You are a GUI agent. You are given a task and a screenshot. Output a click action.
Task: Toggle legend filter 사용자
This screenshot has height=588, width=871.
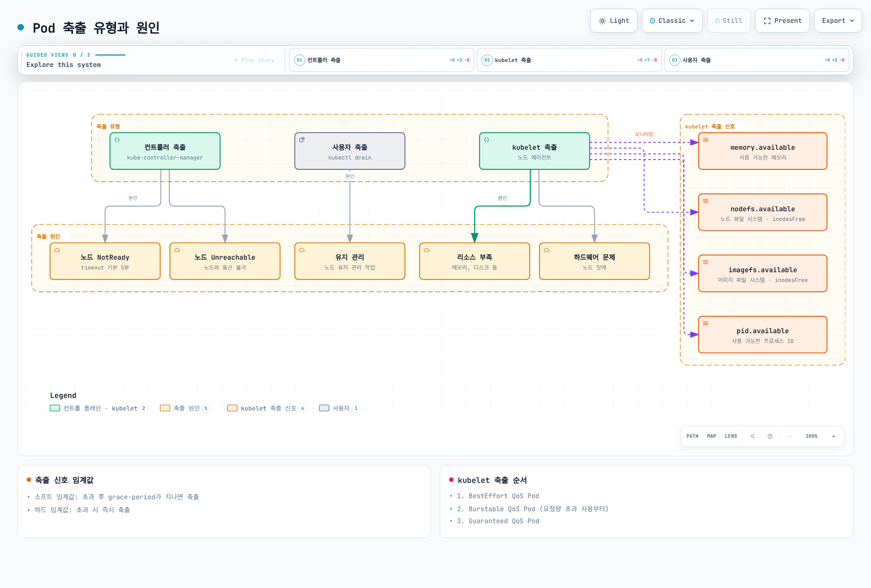pos(340,408)
